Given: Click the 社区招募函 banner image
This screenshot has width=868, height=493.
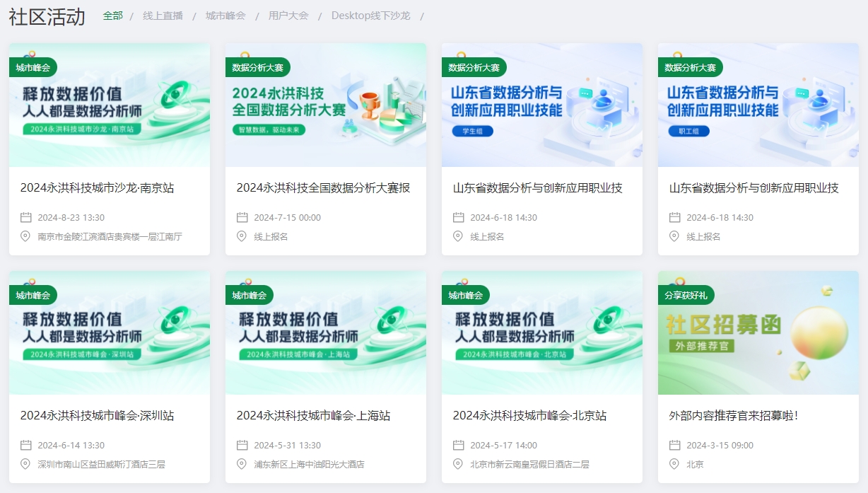Looking at the screenshot, I should (x=758, y=332).
